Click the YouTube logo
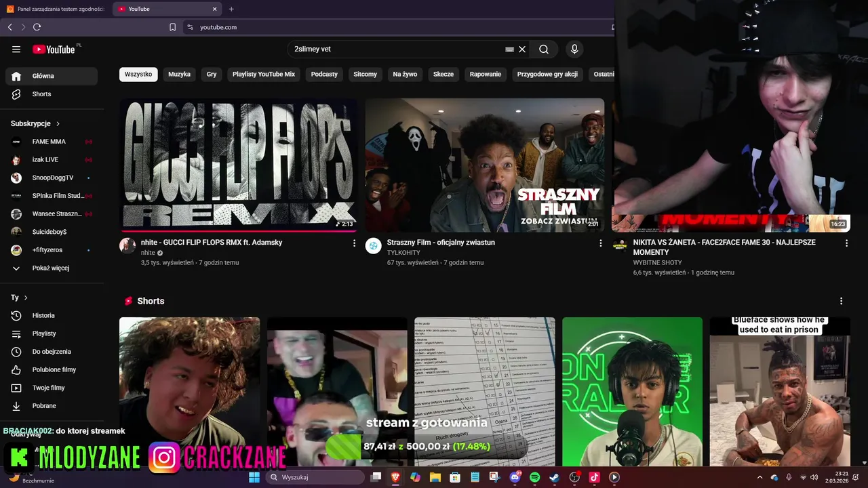The image size is (868, 488). [54, 49]
